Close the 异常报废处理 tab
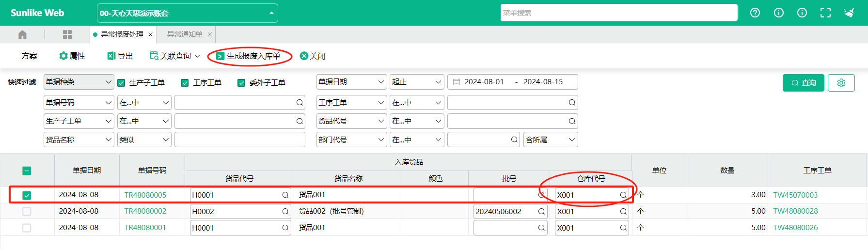868x249 pixels. [151, 34]
